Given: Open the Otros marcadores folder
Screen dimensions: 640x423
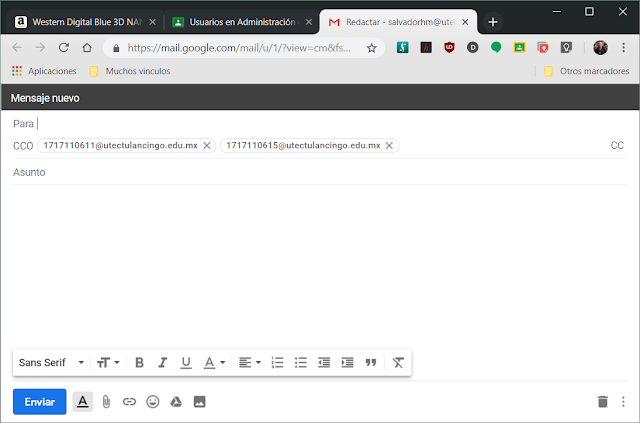Looking at the screenshot, I should pos(587,71).
